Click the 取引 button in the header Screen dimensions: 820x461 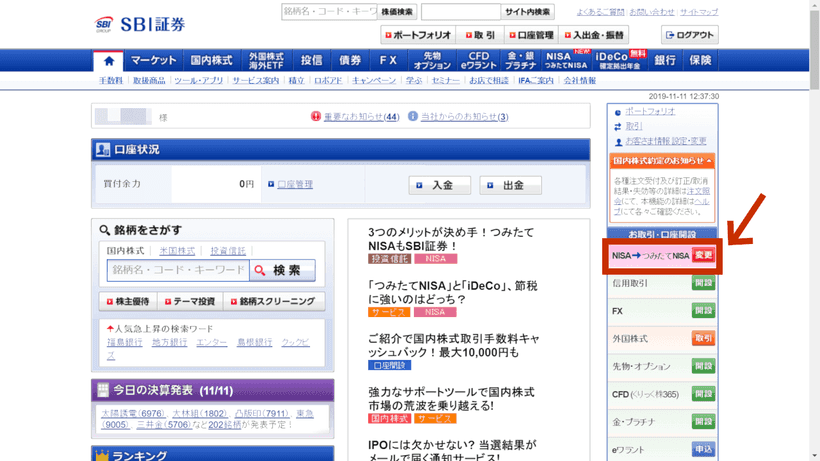click(480, 35)
